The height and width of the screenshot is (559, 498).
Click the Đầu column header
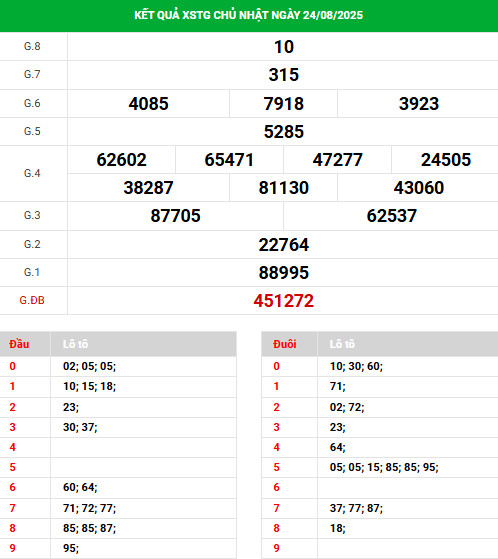pos(19,344)
